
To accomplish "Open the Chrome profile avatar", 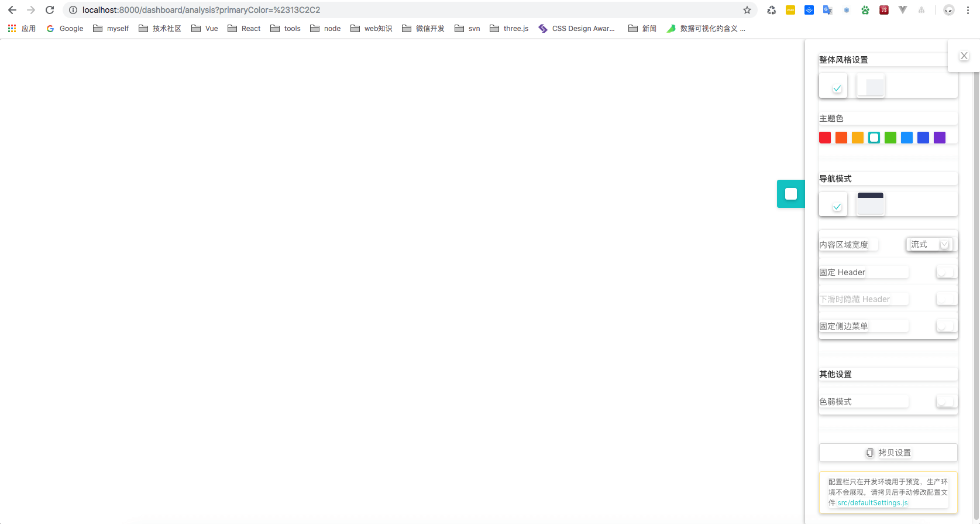I will click(x=949, y=10).
